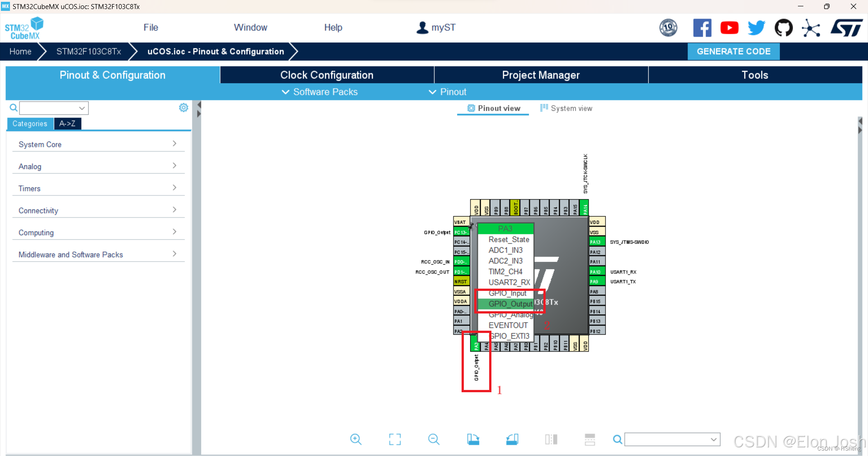Open the ST Twitter icon
868x456 pixels.
click(x=756, y=28)
